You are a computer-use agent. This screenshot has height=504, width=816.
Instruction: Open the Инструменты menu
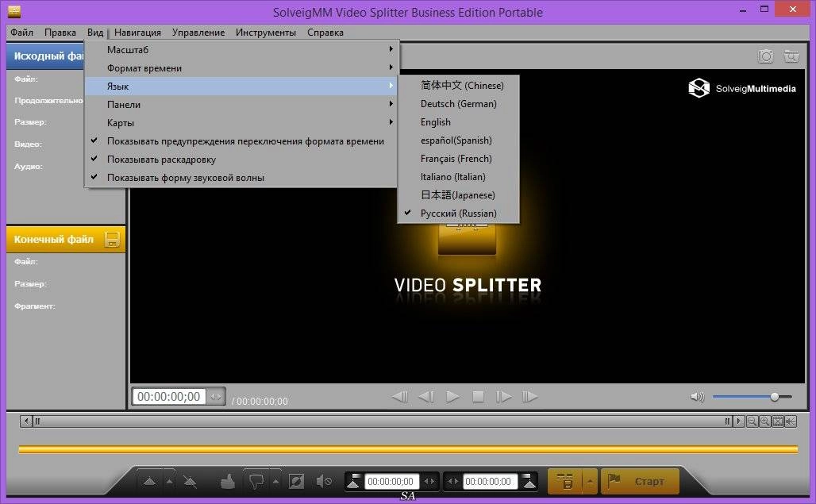pos(265,33)
